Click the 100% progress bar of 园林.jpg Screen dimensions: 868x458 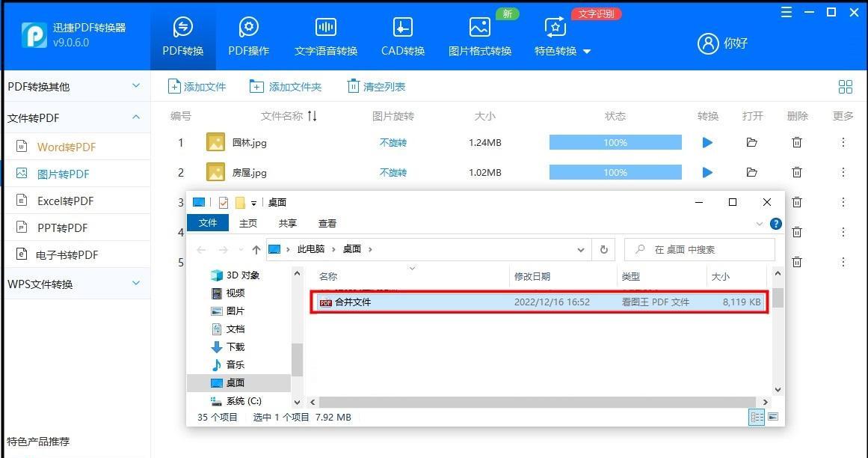615,142
